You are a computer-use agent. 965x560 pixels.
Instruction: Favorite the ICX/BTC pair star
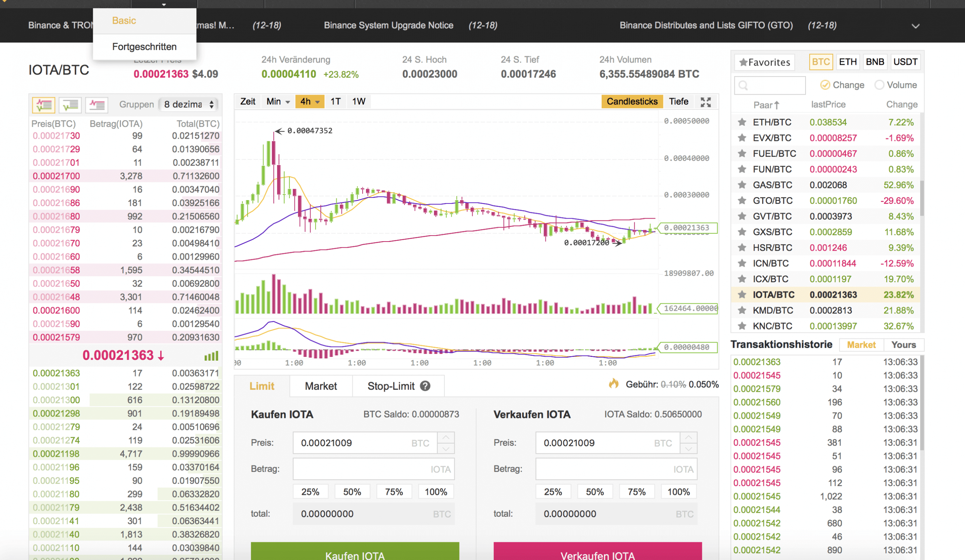click(x=742, y=279)
